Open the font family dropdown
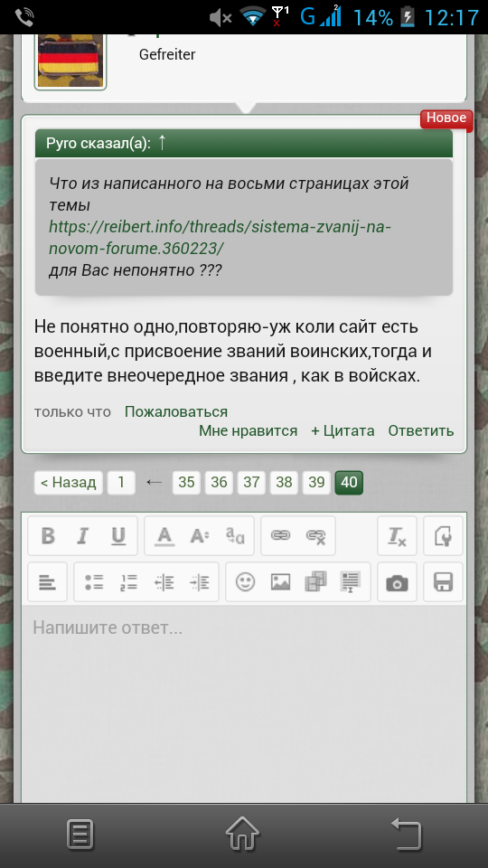Viewport: 488px width, 868px height. (235, 535)
